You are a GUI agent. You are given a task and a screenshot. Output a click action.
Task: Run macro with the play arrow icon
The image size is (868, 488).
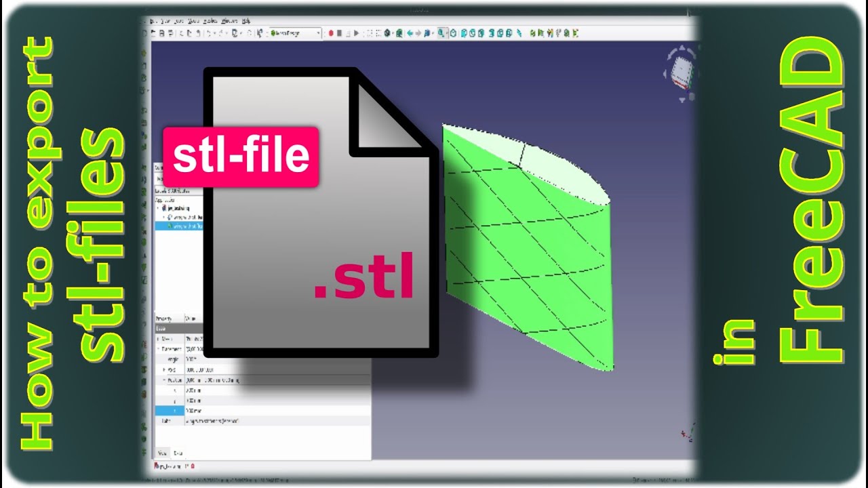[x=356, y=33]
